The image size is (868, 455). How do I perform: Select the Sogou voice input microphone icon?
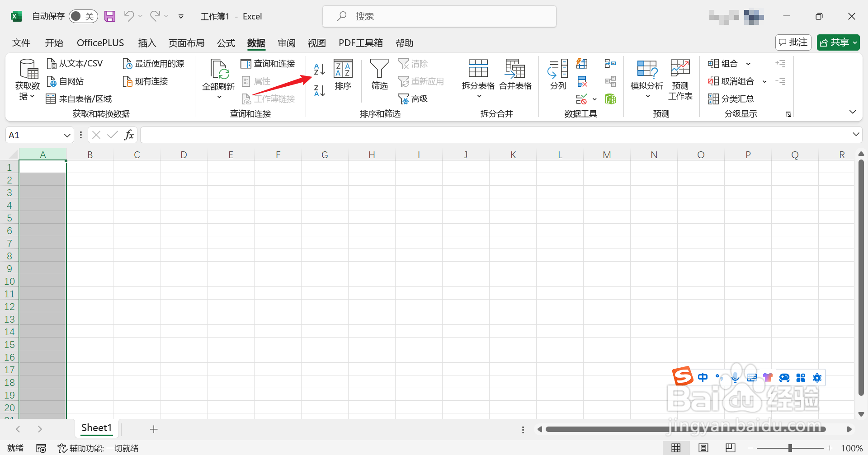coord(736,377)
